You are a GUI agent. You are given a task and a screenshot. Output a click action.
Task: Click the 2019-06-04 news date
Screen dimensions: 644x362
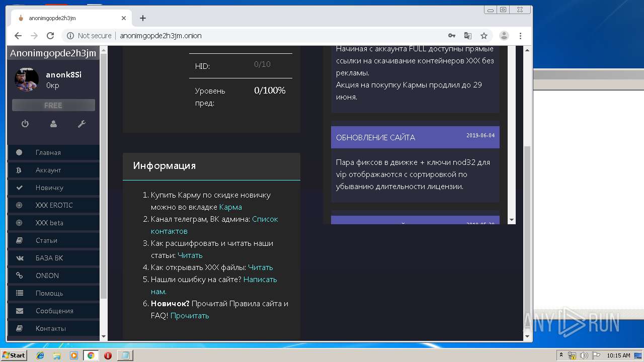click(480, 135)
